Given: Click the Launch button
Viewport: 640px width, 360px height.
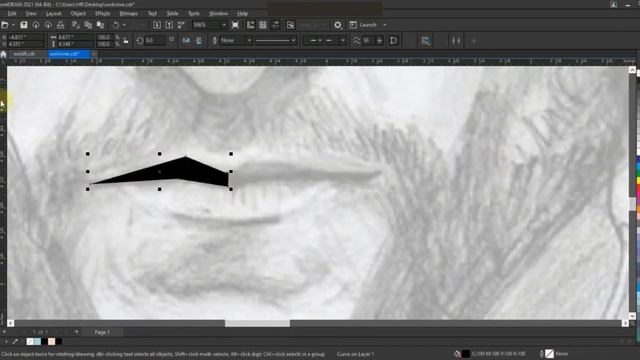Looking at the screenshot, I should [364, 25].
